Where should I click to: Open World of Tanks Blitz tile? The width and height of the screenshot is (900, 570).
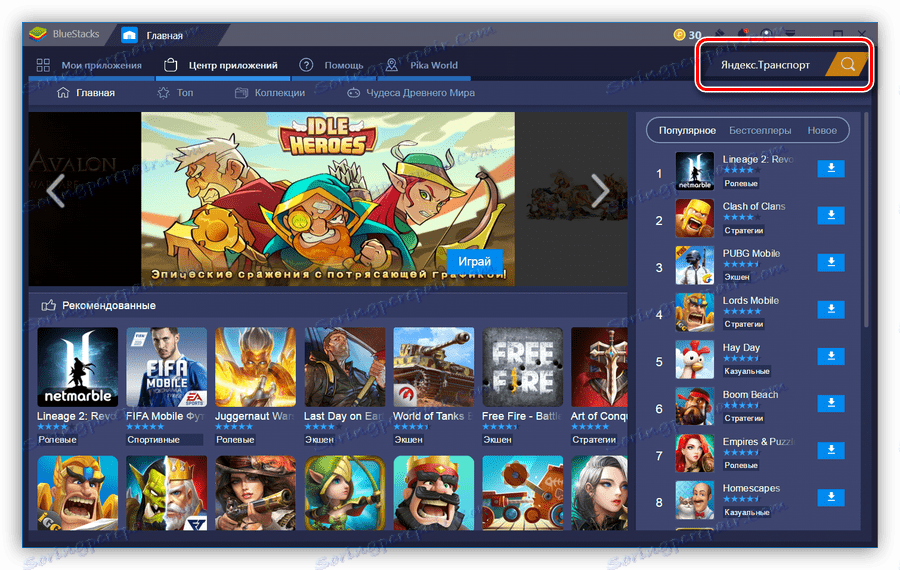point(433,367)
